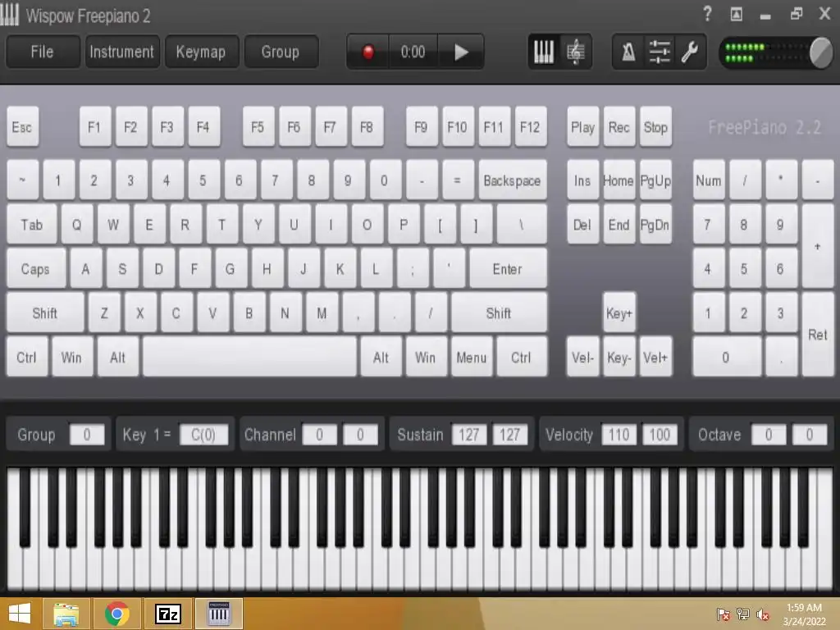Open the Instrument menu
Viewport: 840px width, 630px height.
[122, 52]
